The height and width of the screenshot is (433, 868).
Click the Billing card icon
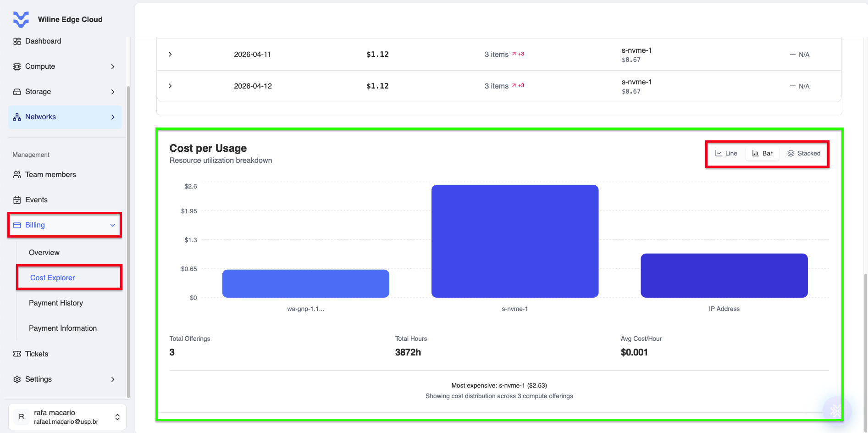[x=17, y=225]
